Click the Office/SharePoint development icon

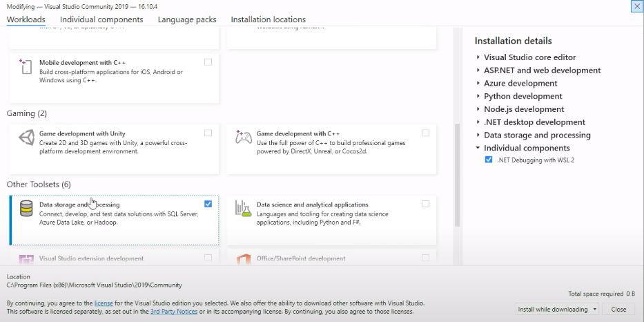tap(244, 260)
